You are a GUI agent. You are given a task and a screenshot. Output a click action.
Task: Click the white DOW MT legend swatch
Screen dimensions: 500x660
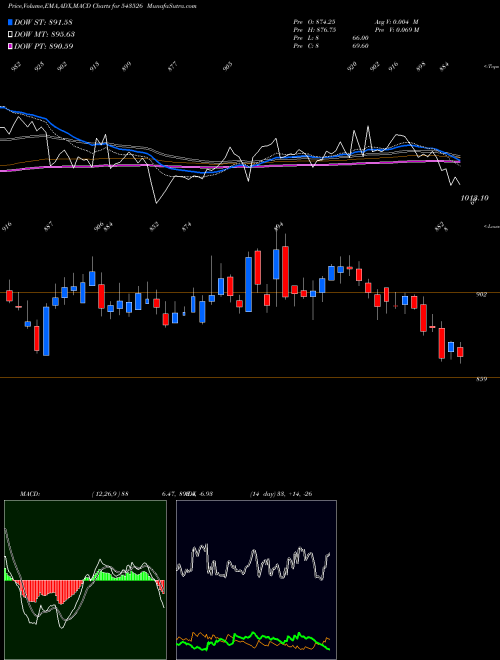point(11,35)
